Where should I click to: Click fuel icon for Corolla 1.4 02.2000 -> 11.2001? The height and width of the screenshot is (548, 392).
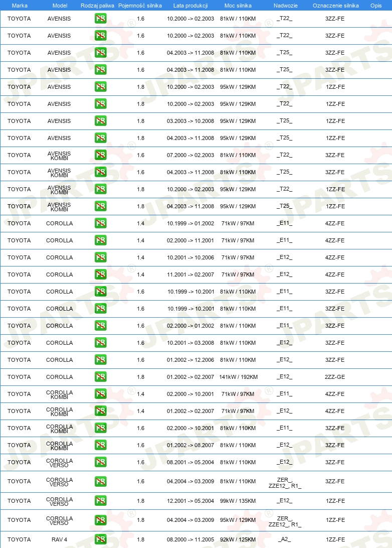pyautogui.click(x=101, y=240)
